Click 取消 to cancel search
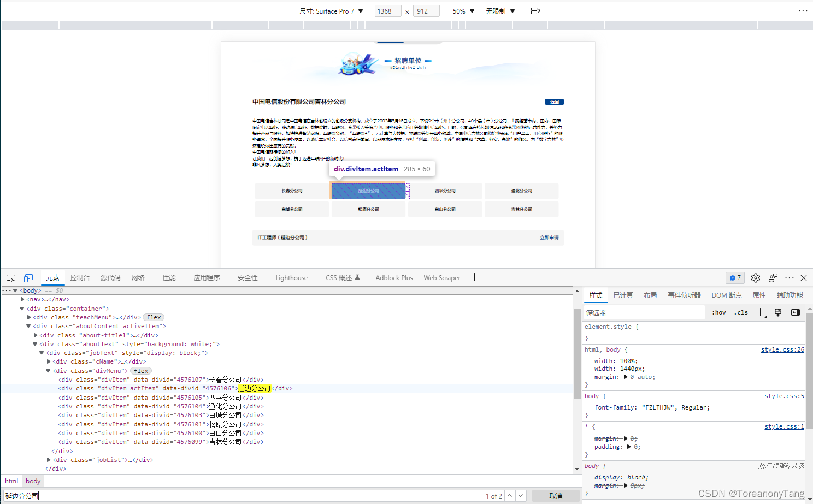Screen dimensions: 813x504 coord(556,496)
